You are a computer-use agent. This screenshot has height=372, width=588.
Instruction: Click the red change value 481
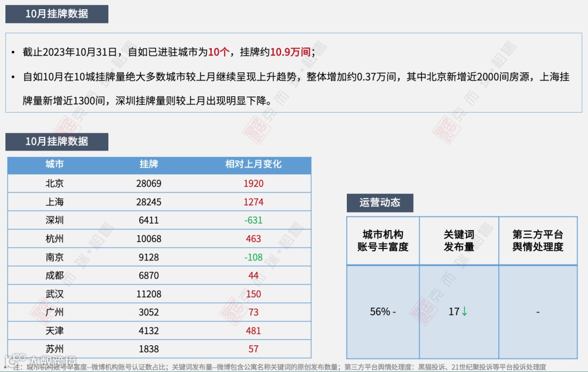(254, 331)
